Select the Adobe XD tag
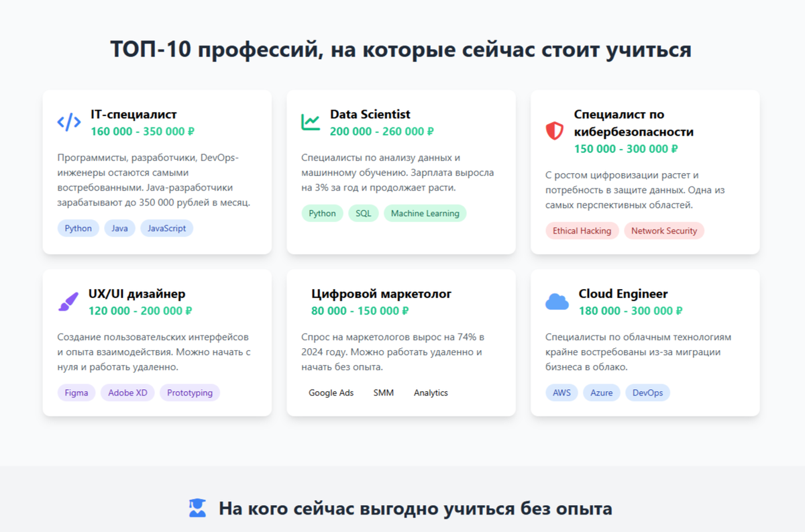Viewport: 805px width, 532px height. 127,392
